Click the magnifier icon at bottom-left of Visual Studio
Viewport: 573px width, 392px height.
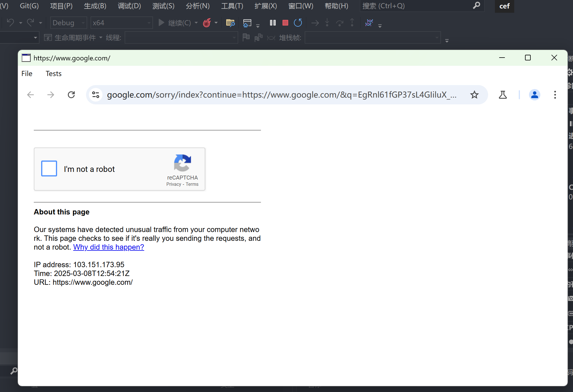(13, 371)
